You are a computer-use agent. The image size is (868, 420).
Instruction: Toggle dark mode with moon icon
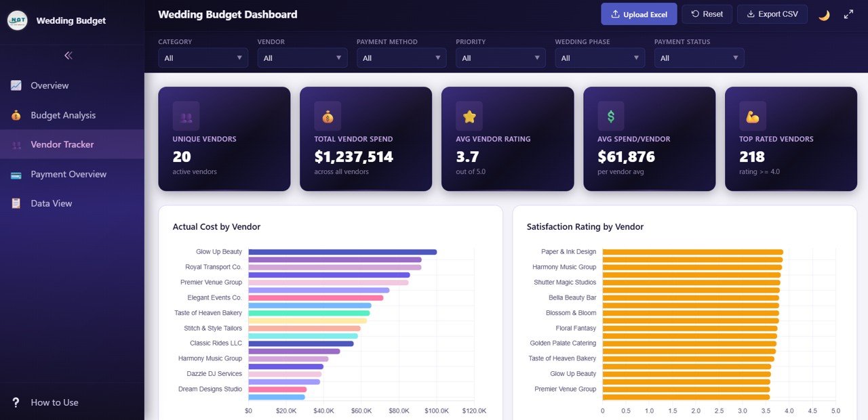pyautogui.click(x=824, y=15)
